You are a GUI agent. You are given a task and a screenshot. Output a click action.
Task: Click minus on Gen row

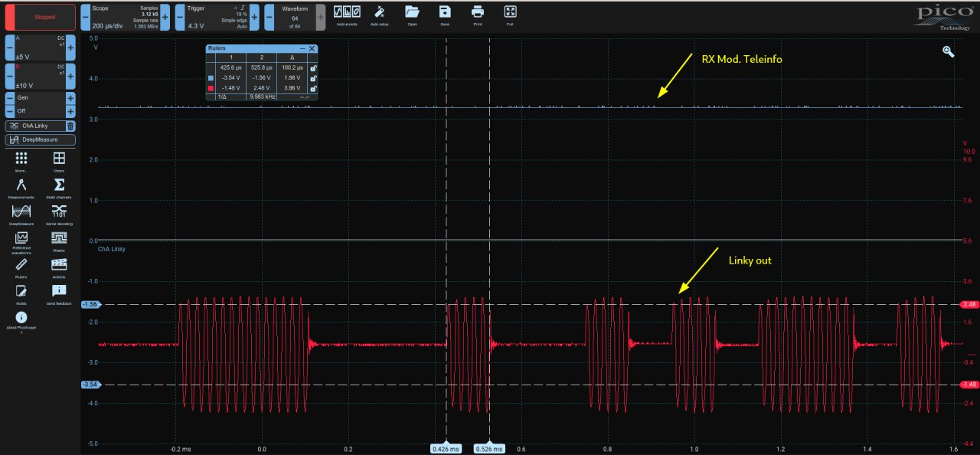pyautogui.click(x=10, y=98)
